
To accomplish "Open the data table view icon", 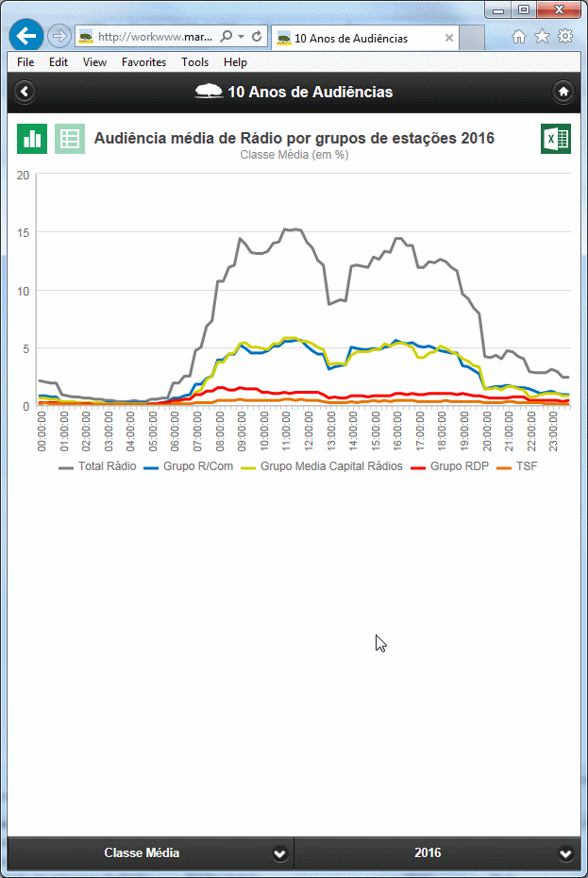I will [70, 139].
